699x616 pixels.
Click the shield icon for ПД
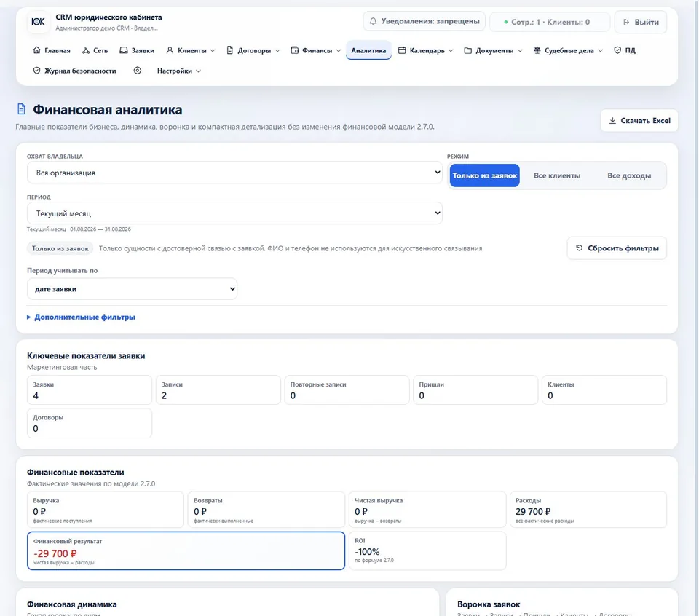(617, 50)
